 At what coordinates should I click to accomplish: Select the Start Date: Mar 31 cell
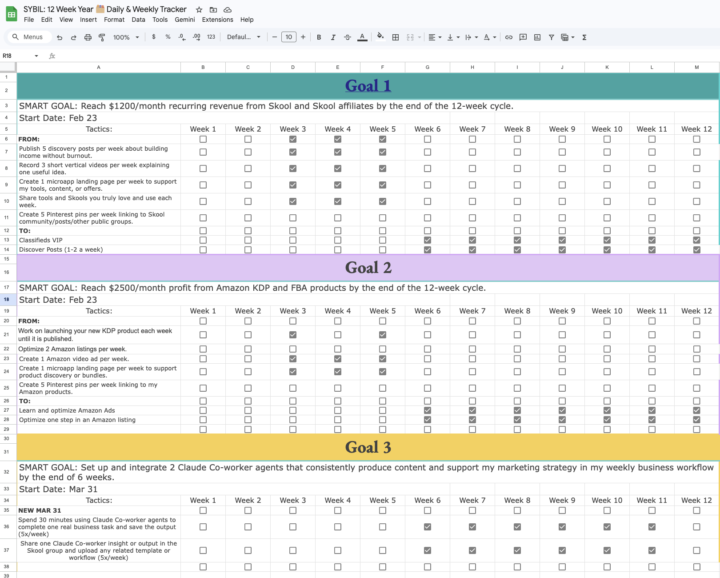coord(98,489)
